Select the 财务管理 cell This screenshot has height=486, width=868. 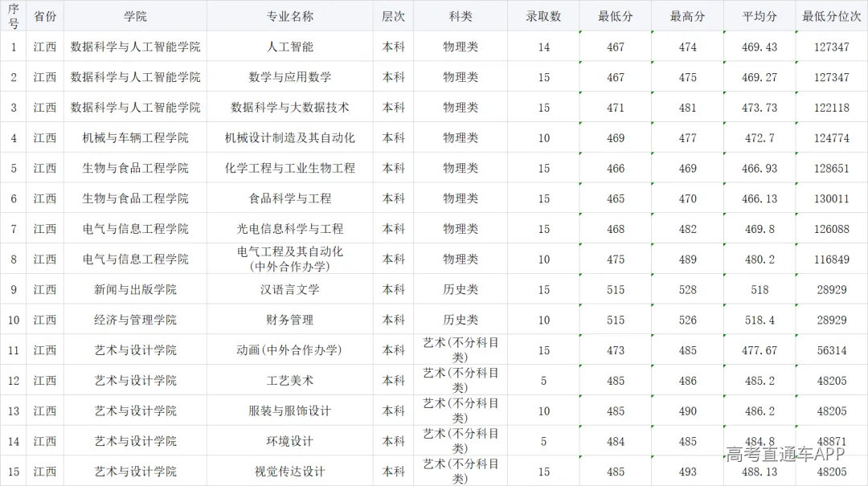[290, 320]
